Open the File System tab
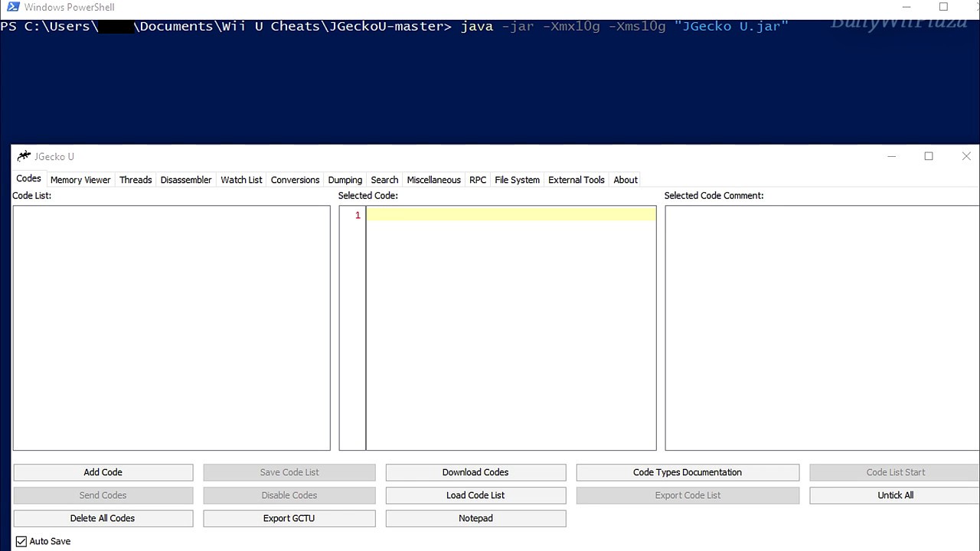The width and height of the screenshot is (980, 551). click(x=518, y=180)
